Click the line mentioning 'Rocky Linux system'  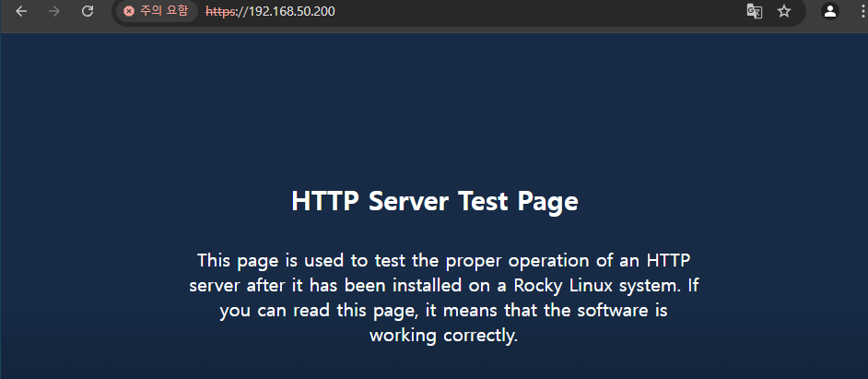[x=443, y=285]
